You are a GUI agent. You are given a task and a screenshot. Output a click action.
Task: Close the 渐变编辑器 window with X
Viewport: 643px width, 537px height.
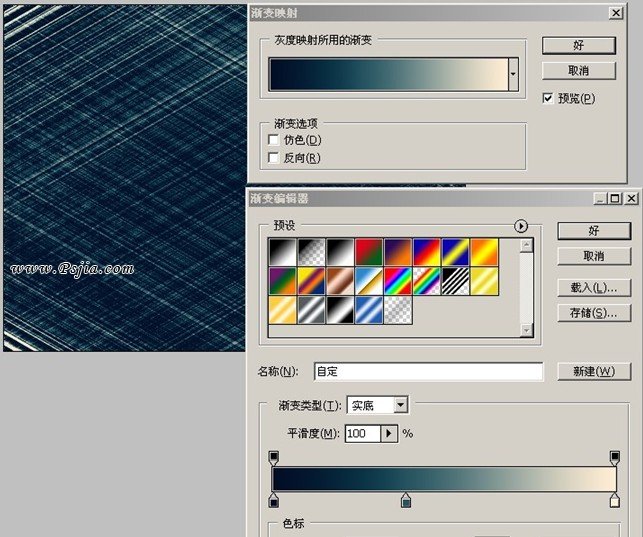(x=631, y=198)
